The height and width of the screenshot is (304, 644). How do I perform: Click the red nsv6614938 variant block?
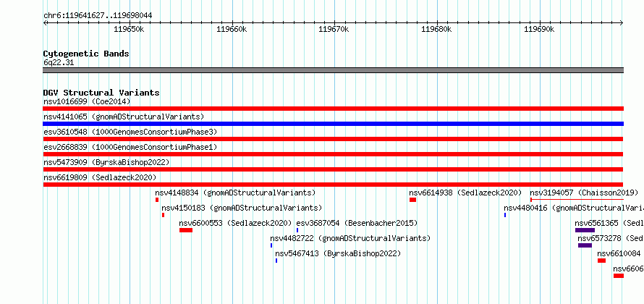tap(412, 200)
